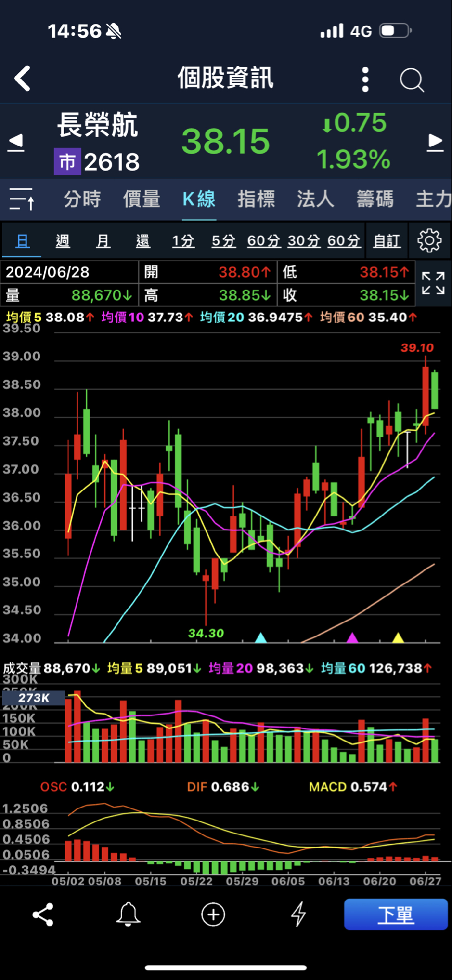Select weekly 週 period

coord(63,240)
